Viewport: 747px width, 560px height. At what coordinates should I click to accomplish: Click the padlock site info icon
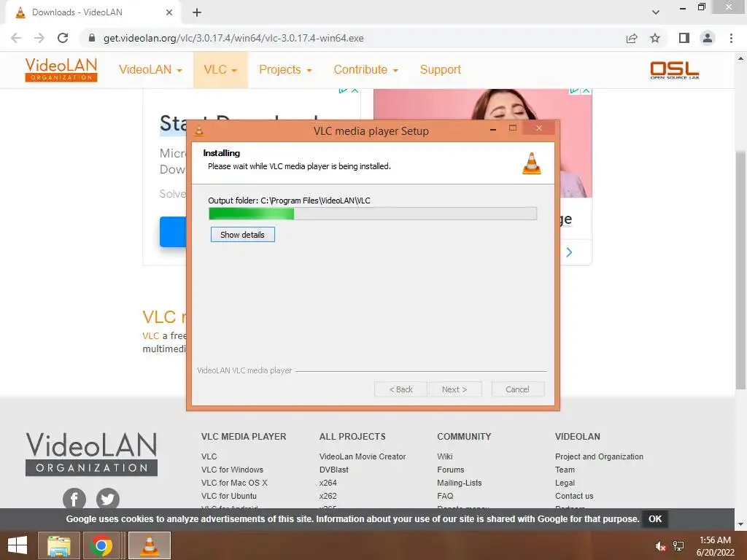tap(92, 38)
